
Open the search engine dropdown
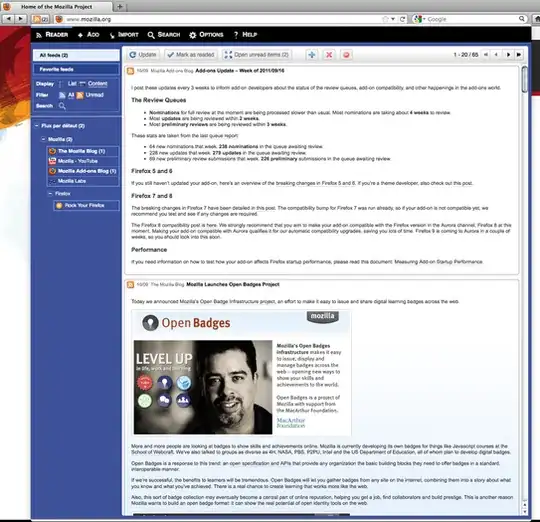pos(419,19)
